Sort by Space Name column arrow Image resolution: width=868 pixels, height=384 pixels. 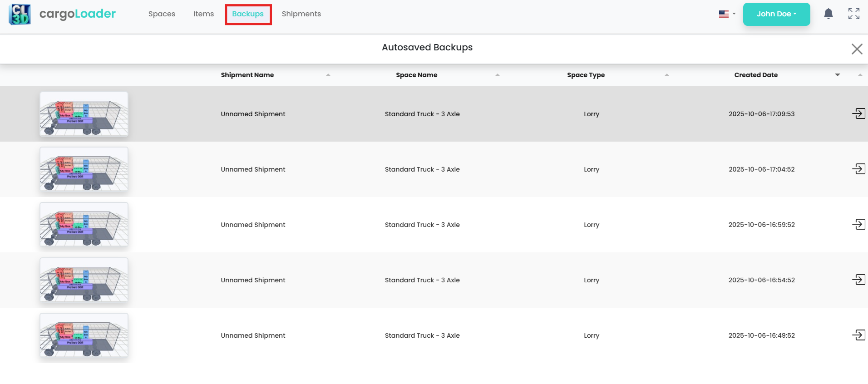pyautogui.click(x=497, y=75)
